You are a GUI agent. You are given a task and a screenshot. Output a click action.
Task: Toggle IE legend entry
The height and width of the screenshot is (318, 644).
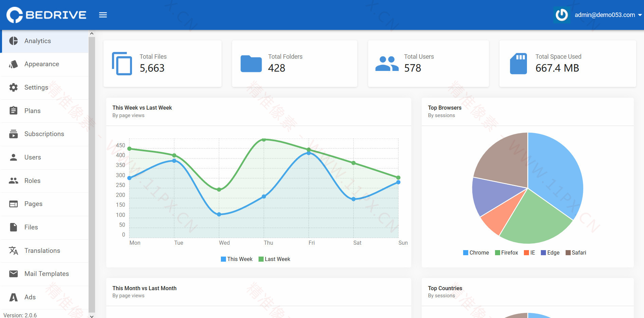[529, 253]
